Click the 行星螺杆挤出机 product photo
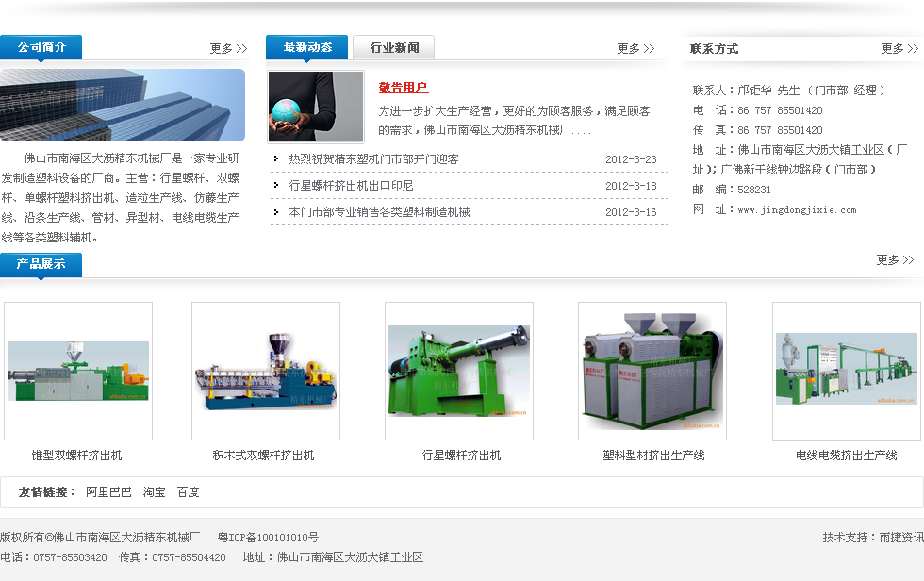The width and height of the screenshot is (924, 581). pos(459,371)
